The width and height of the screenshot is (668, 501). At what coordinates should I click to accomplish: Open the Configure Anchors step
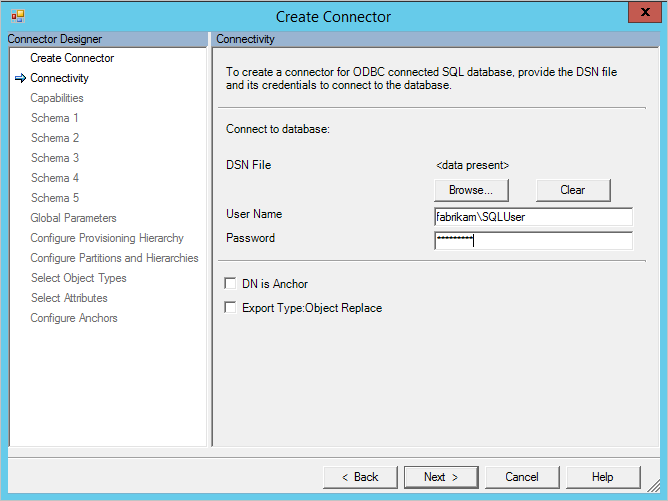point(74,318)
